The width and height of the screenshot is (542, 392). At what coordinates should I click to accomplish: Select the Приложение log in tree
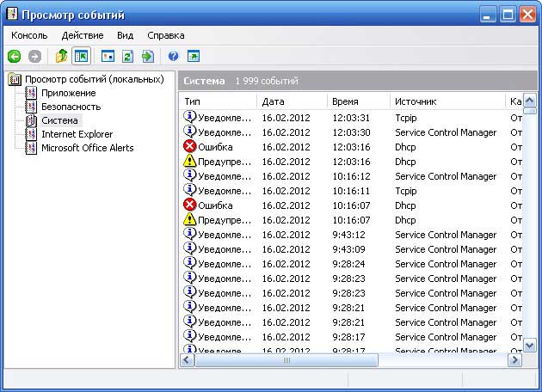tap(68, 93)
